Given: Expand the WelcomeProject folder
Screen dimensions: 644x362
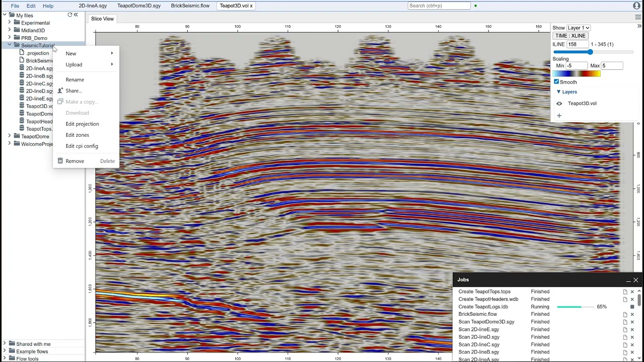Looking at the screenshot, I should [x=10, y=144].
